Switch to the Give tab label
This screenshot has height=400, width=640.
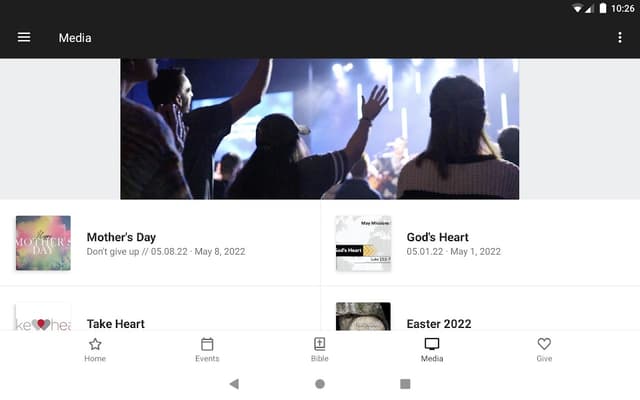[x=544, y=358]
